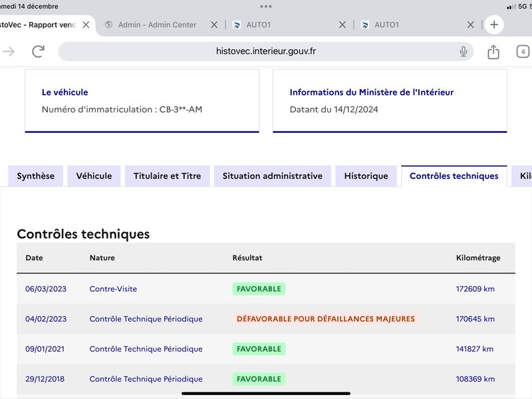
Task: Click the Kilométrage column header
Action: click(478, 258)
